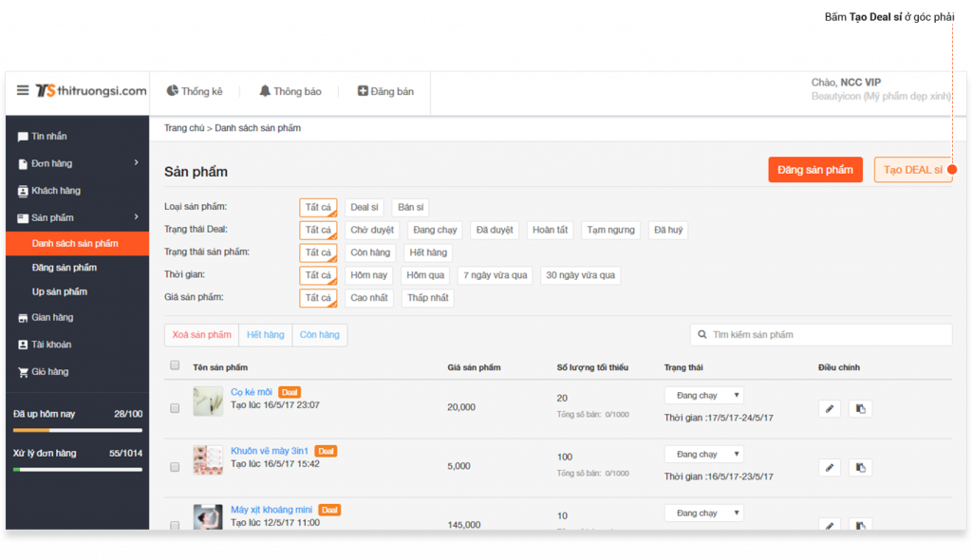Open Đăng sản phẩm in sidebar
The height and width of the screenshot is (560, 972).
point(65,268)
